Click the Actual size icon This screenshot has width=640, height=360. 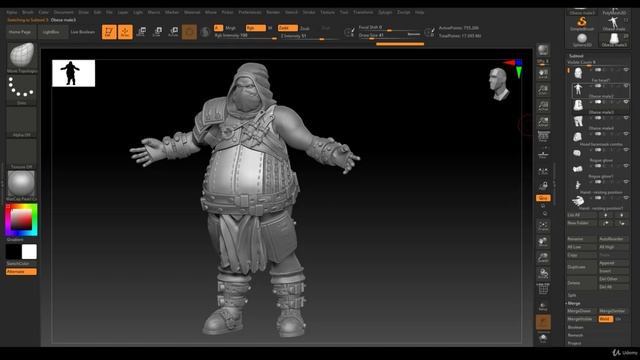(x=543, y=106)
